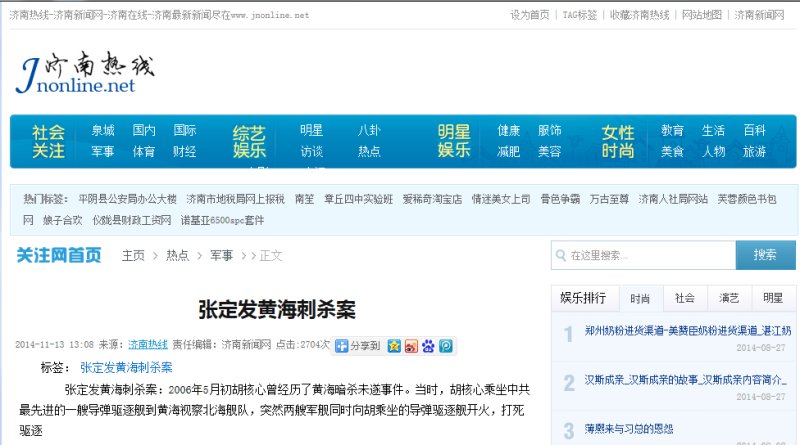Switch to 社会 ranking tab
The width and height of the screenshot is (800, 445).
coord(685,299)
